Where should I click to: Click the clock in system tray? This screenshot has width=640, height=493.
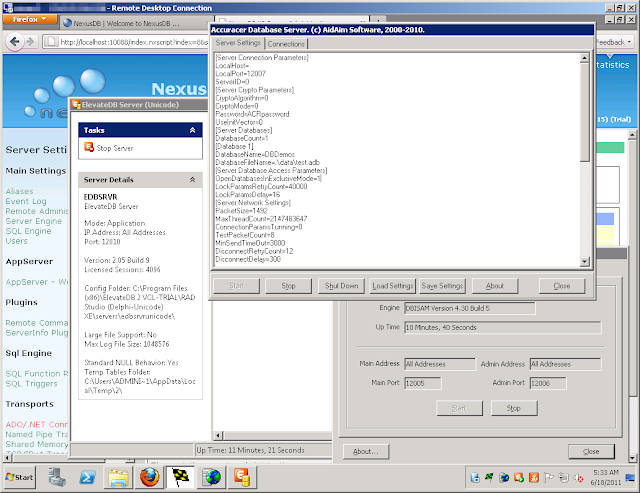tap(606, 477)
